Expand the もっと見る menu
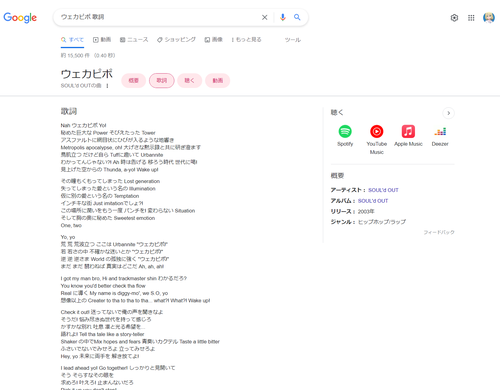Viewport: 500px width, 390px height. [246, 40]
